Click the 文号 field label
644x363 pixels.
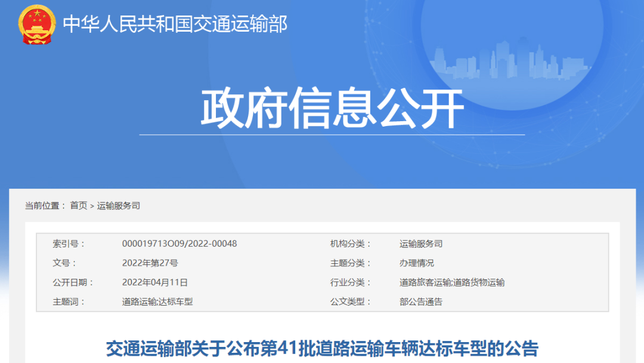[x=64, y=263]
